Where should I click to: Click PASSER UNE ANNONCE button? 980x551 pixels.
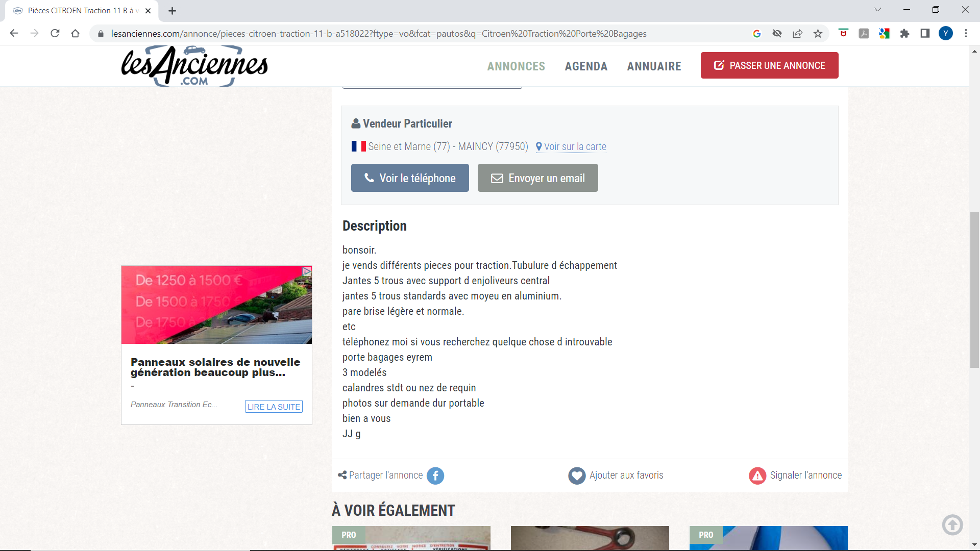(769, 65)
